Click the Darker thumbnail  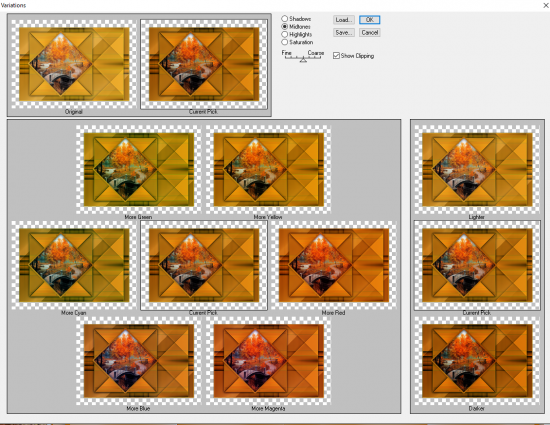pyautogui.click(x=477, y=361)
